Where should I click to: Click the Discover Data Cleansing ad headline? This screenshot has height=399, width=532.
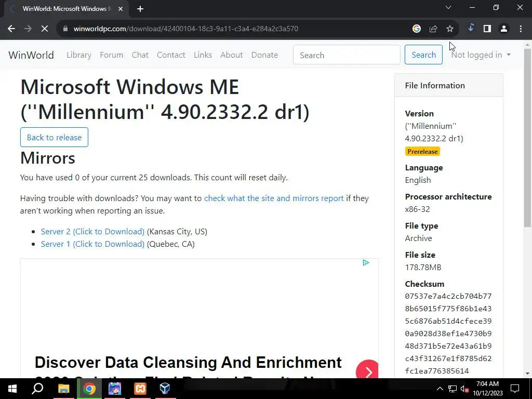tap(188, 362)
